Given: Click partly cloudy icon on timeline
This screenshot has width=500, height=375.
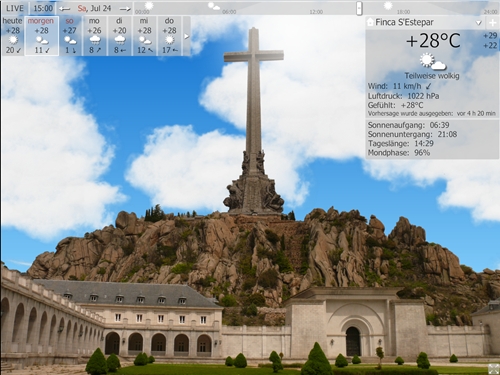Looking at the screenshot, I should click(214, 6).
